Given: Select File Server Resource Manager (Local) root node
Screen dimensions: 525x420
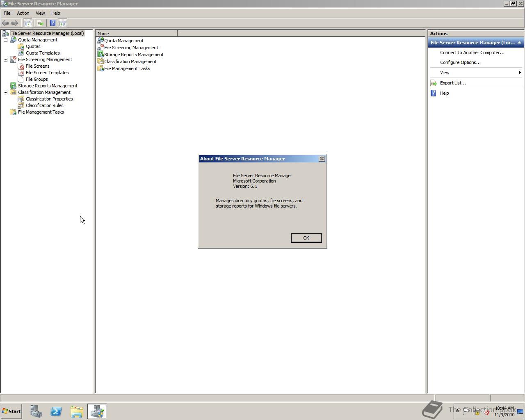Looking at the screenshot, I should pyautogui.click(x=47, y=33).
